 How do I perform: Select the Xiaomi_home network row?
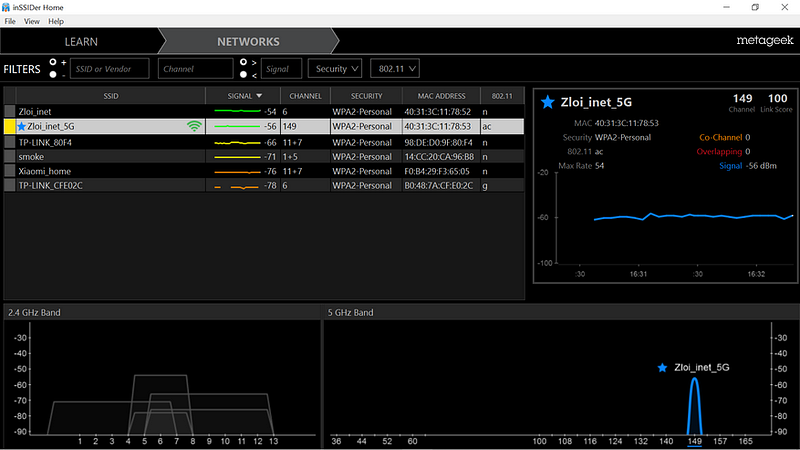264,171
